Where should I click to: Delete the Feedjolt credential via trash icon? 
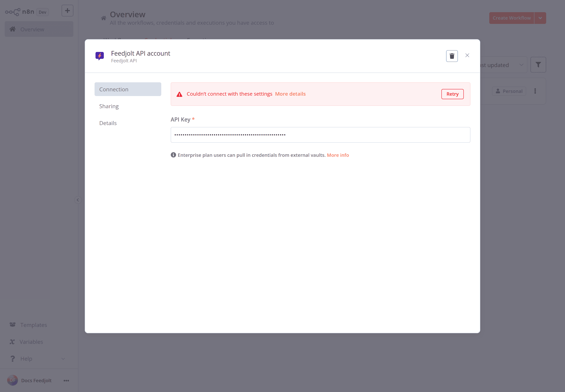pyautogui.click(x=452, y=56)
